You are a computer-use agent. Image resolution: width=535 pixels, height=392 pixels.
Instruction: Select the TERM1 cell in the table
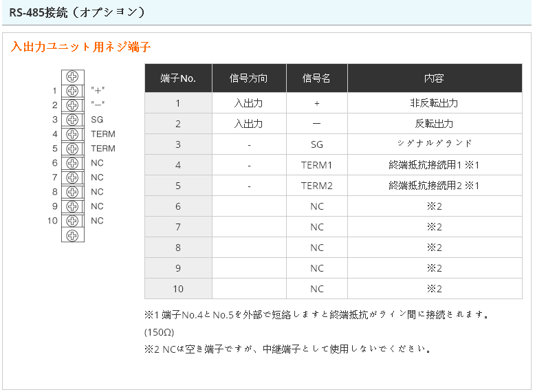[x=316, y=165]
